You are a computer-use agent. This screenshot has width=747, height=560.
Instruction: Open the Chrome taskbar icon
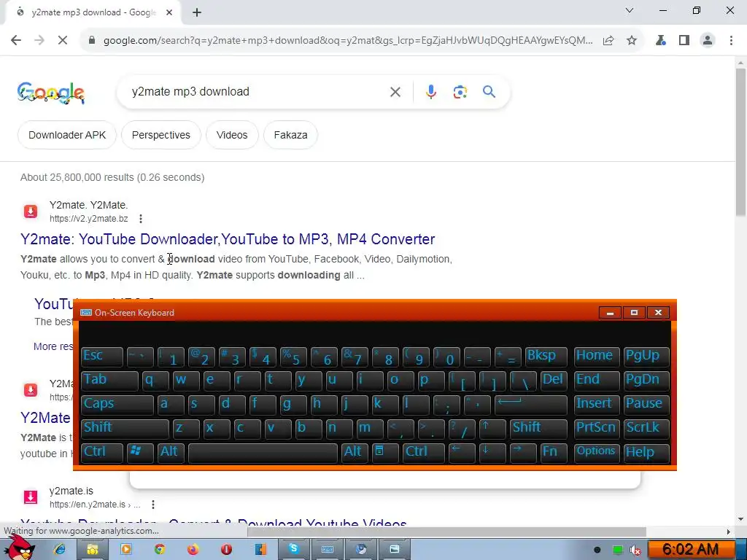click(160, 550)
